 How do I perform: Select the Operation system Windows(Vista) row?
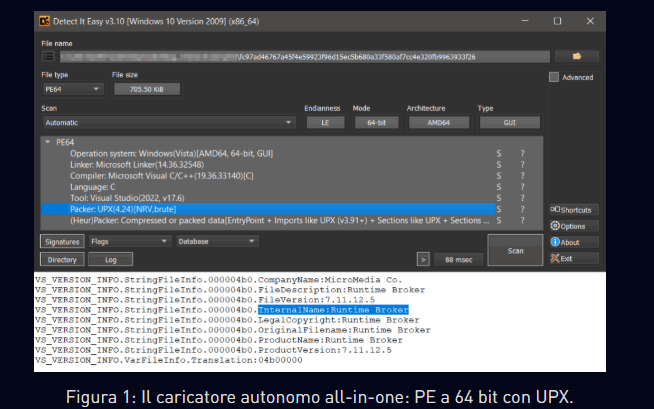(268, 153)
